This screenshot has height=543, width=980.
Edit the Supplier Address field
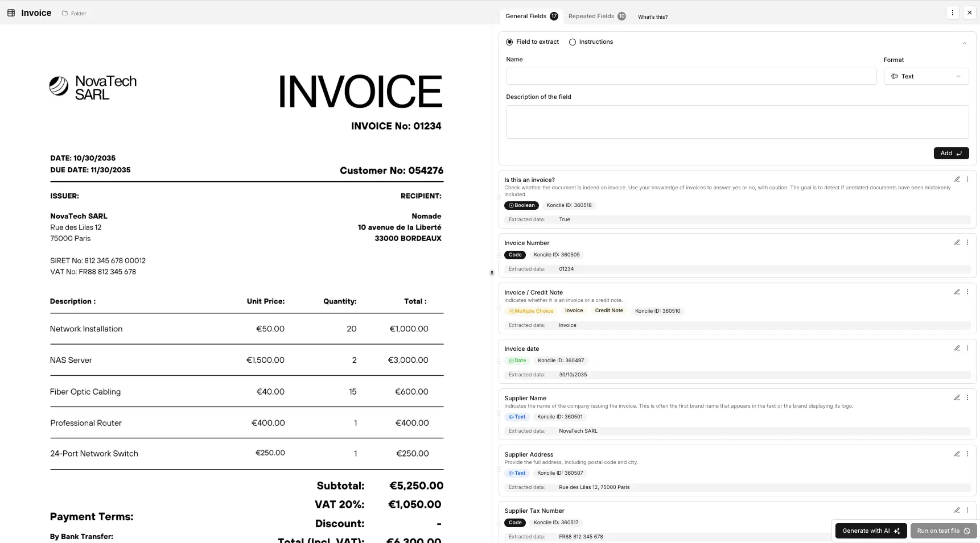[957, 454]
